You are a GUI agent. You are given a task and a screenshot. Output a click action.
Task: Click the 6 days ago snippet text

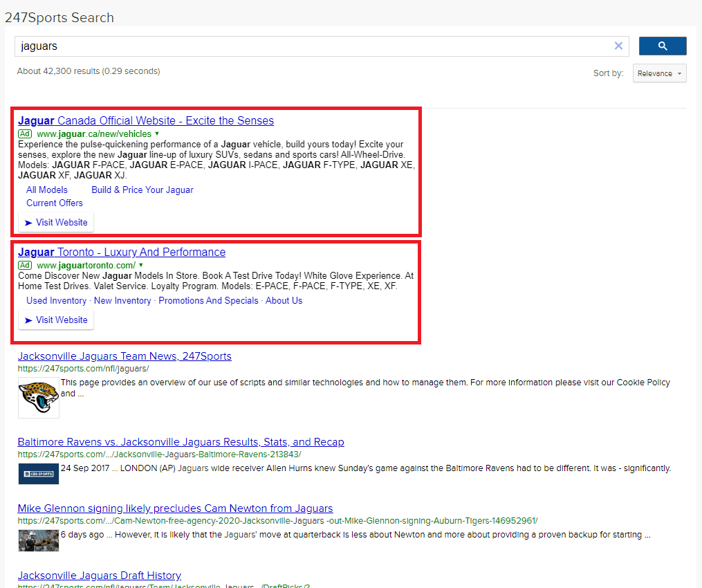coord(355,535)
